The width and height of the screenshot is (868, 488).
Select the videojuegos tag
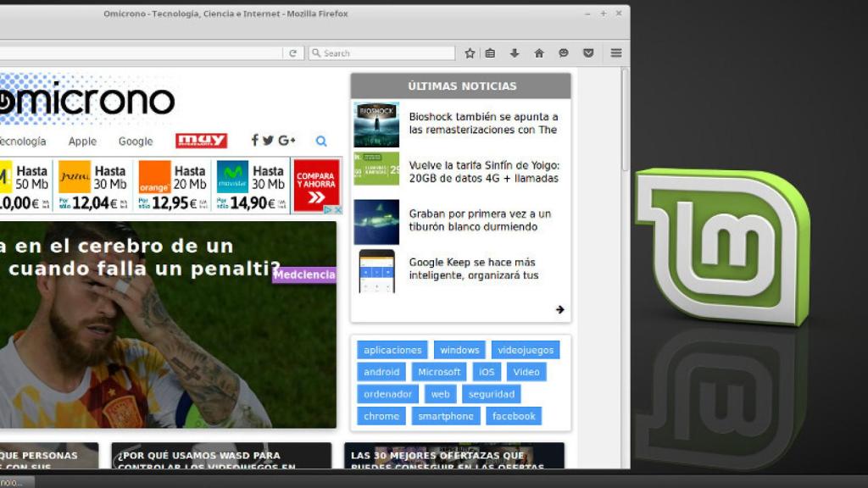click(526, 349)
